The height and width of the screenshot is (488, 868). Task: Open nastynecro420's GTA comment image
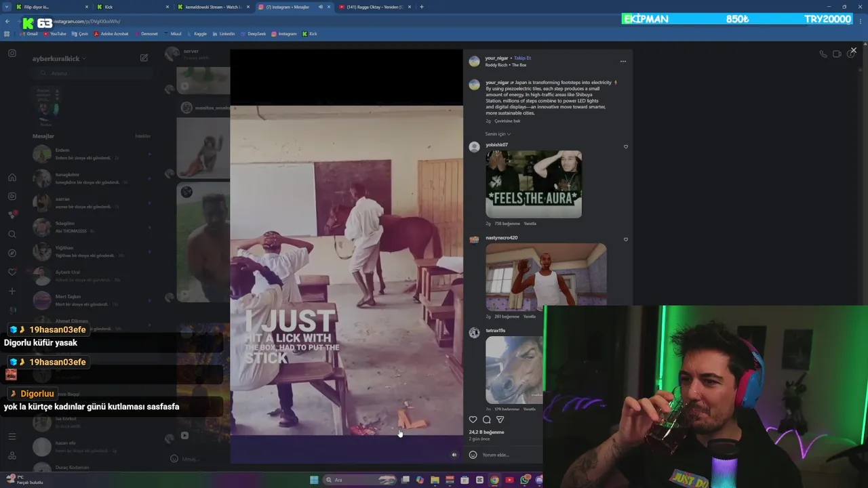point(546,277)
